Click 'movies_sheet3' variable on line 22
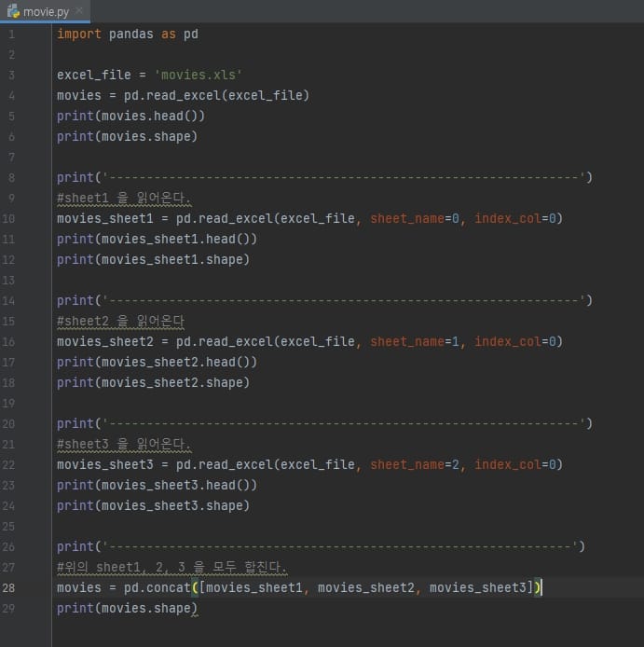This screenshot has height=647, width=644. [104, 465]
